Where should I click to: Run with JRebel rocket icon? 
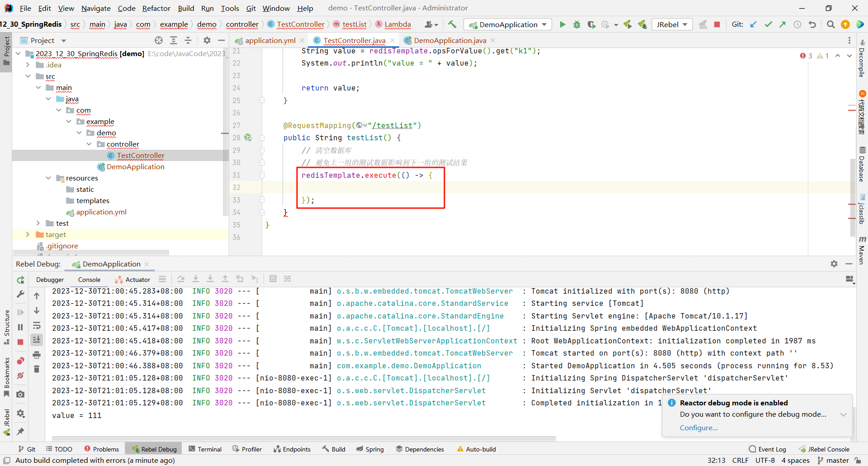click(x=627, y=24)
